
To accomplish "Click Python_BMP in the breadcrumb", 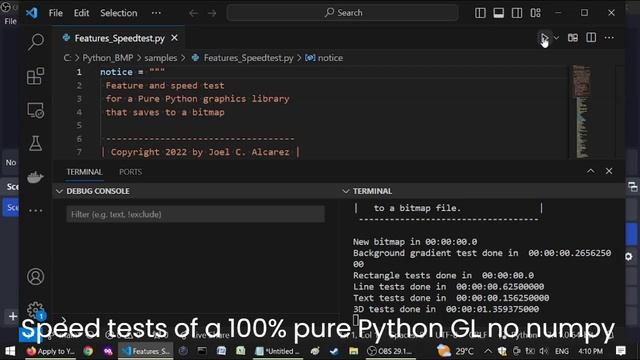I will click(108, 58).
